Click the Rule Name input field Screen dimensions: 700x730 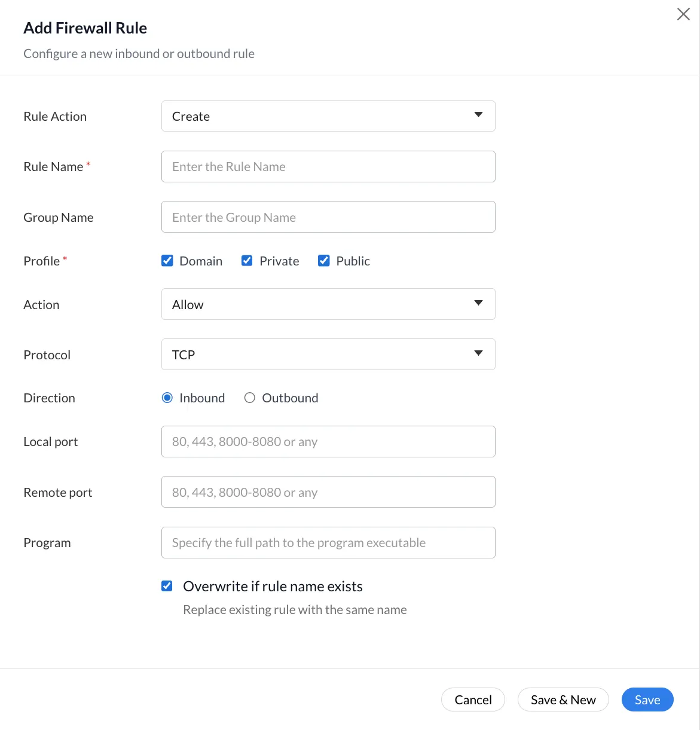click(x=328, y=166)
